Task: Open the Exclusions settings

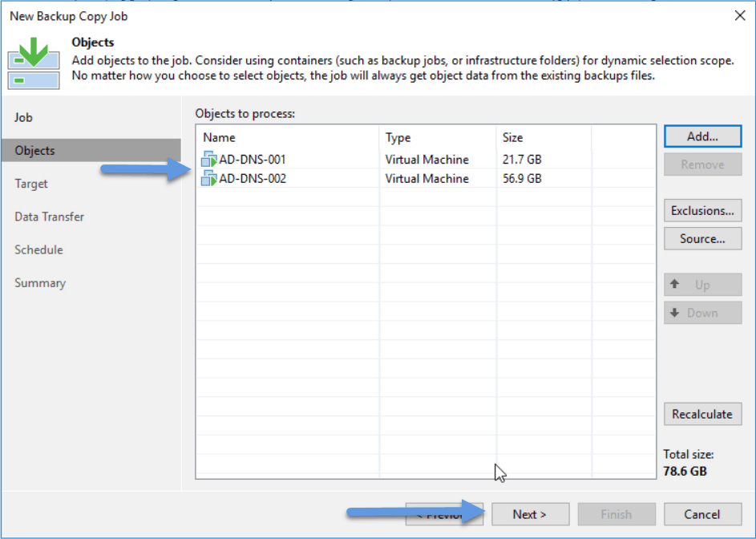Action: pyautogui.click(x=702, y=211)
